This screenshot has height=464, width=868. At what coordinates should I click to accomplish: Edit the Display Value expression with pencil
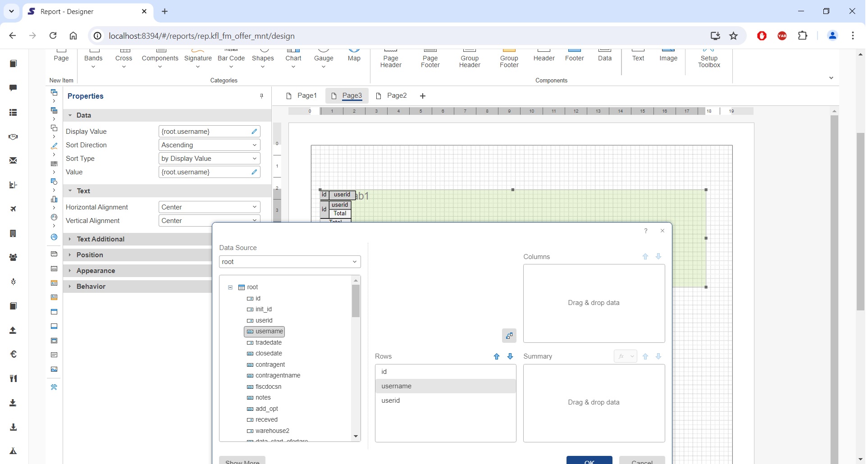tap(255, 132)
